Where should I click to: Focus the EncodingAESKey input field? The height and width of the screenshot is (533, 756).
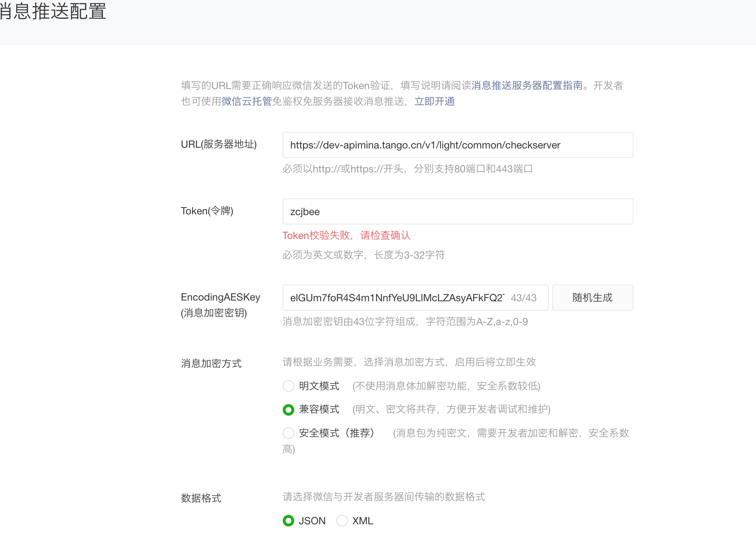tap(397, 298)
